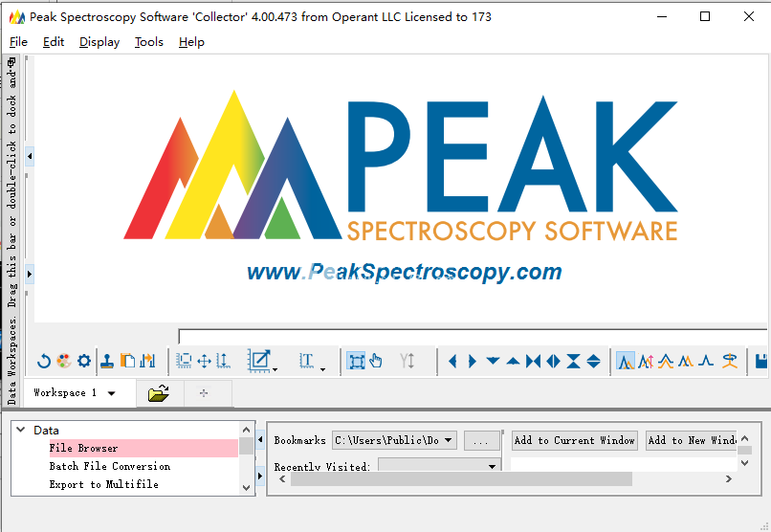Image resolution: width=771 pixels, height=532 pixels.
Task: Select the single spectrum peak mode
Action: point(706,362)
